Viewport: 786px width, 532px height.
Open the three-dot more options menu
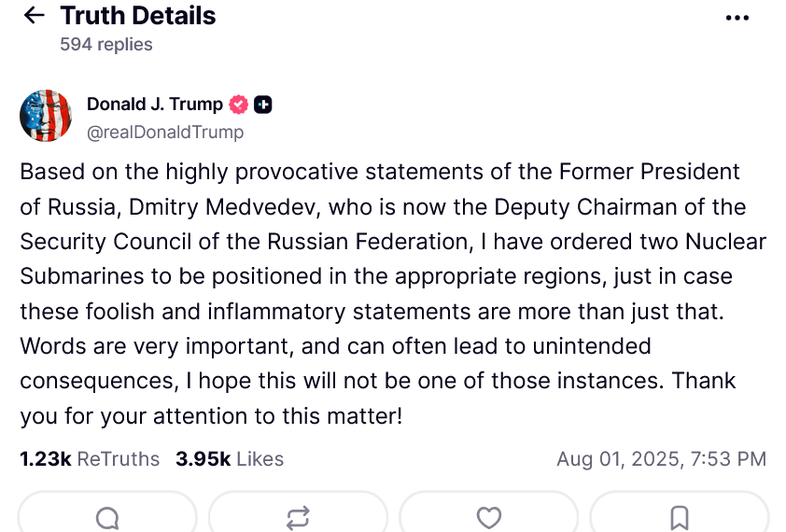click(x=737, y=18)
